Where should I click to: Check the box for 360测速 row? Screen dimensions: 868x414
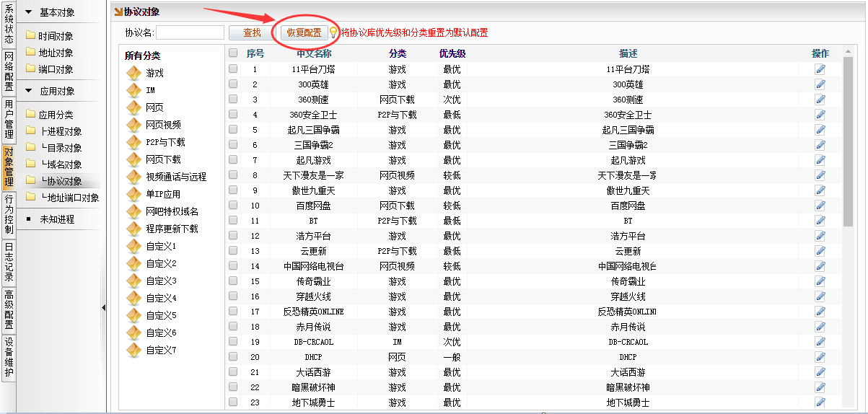pyautogui.click(x=233, y=100)
